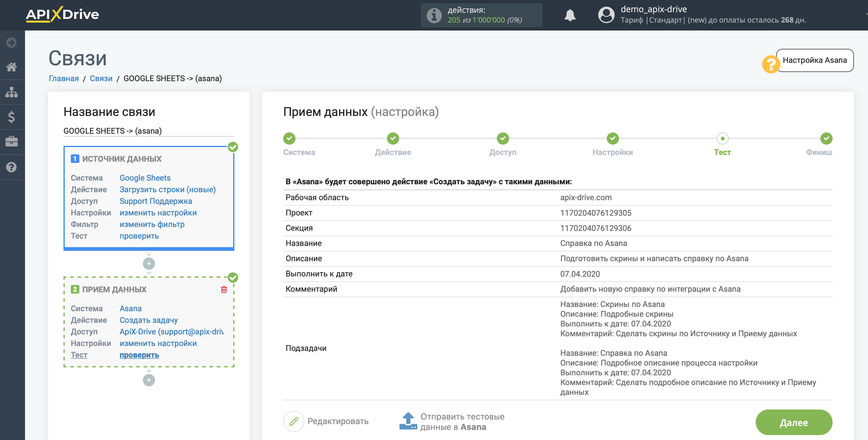Image resolution: width=868 pixels, height=440 pixels.
Task: Click the actions info icon
Action: (434, 15)
